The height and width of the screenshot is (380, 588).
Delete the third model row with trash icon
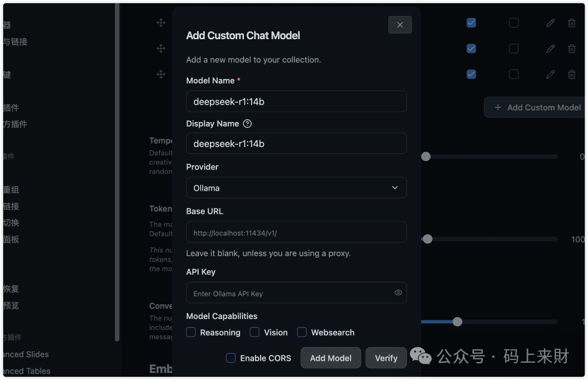(x=571, y=74)
